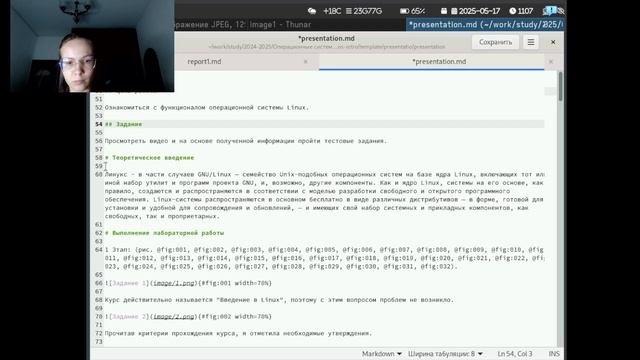Click the date 2025-05-17 in the panel
640x360 pixels.
475,11
